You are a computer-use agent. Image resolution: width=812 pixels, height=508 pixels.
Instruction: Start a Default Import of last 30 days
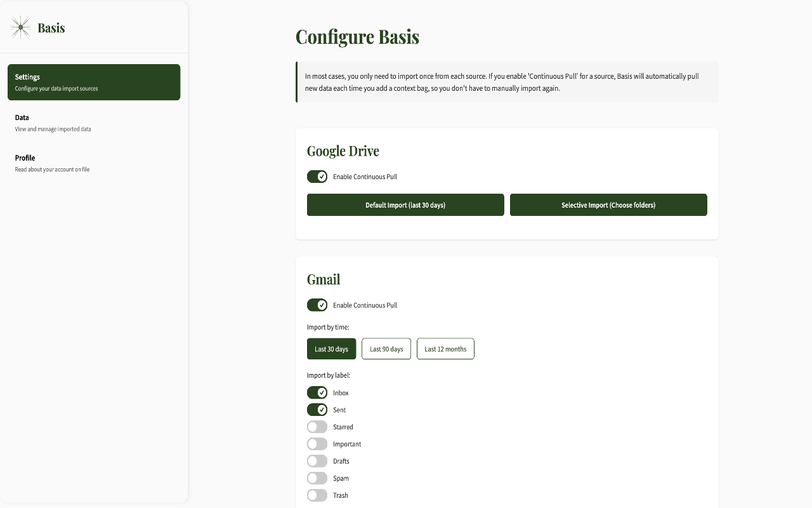[x=405, y=204]
